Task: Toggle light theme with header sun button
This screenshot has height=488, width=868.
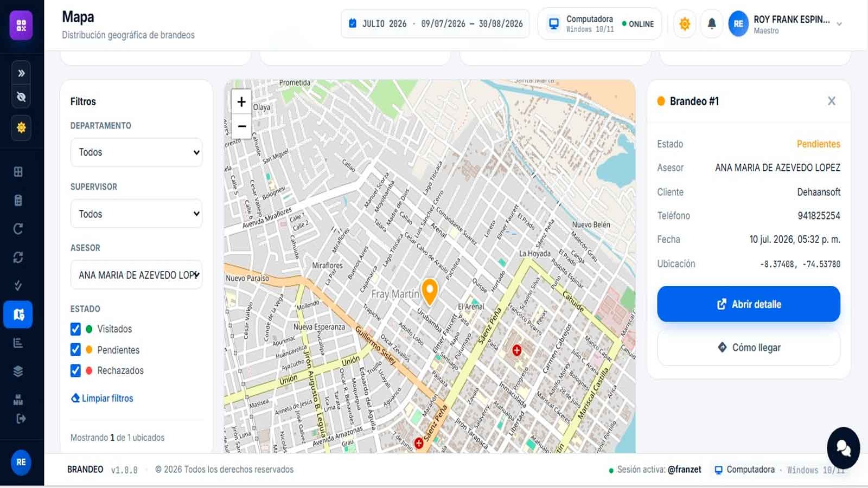Action: [685, 24]
